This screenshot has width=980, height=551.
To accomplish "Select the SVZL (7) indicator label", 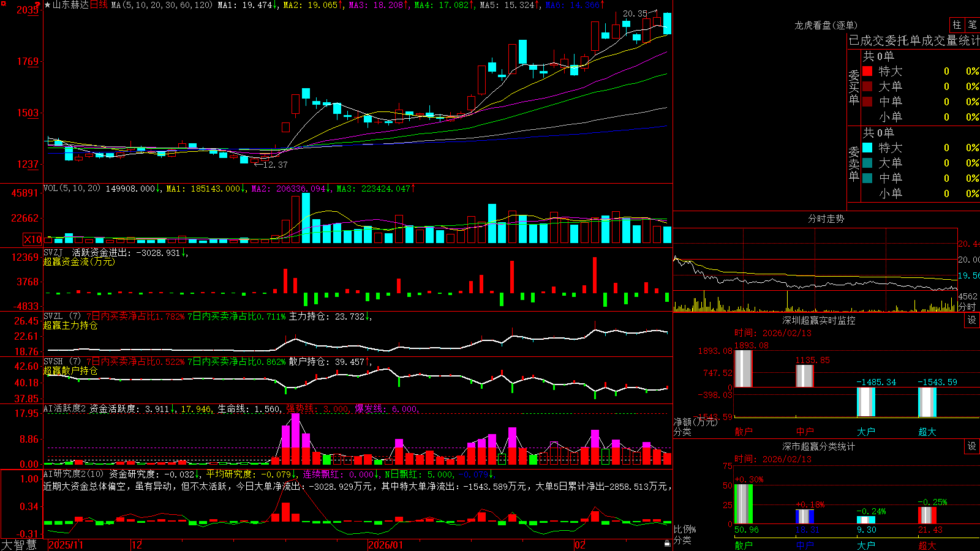I will click(x=62, y=317).
